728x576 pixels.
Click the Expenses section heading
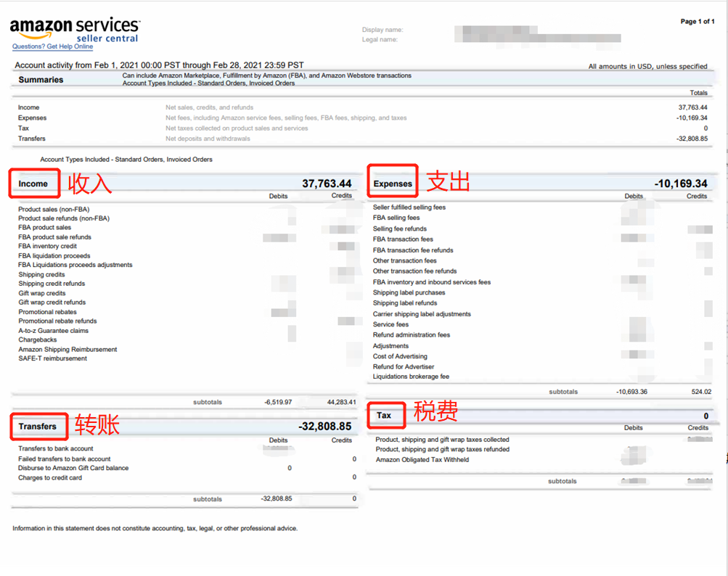tap(393, 184)
